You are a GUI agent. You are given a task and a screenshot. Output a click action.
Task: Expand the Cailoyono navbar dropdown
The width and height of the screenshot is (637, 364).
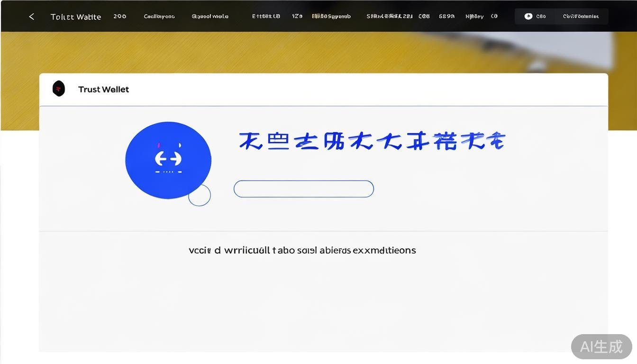click(x=159, y=15)
